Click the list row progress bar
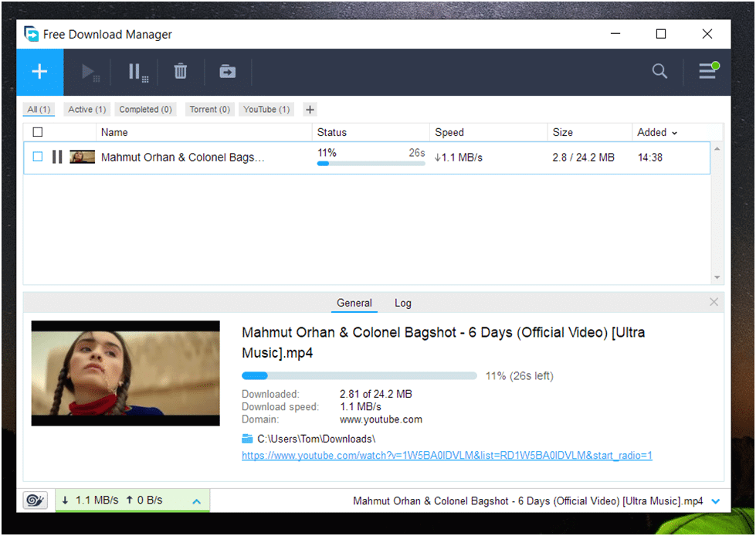 [371, 164]
